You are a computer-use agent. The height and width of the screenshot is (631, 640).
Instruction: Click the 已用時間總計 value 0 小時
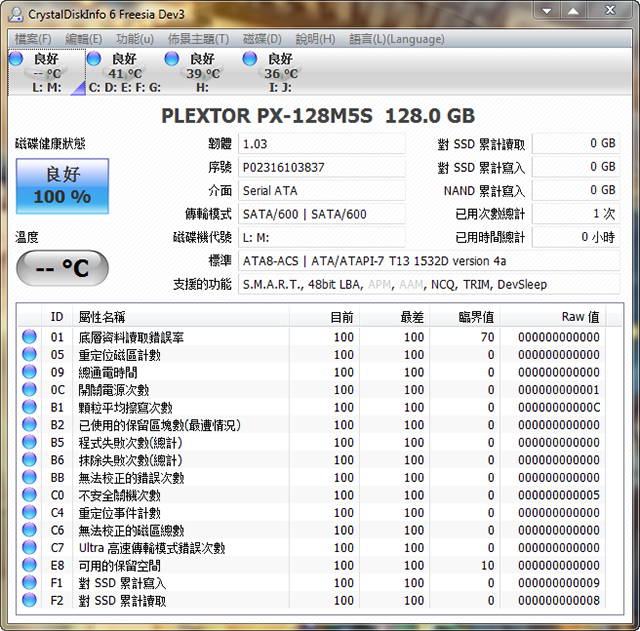(576, 237)
